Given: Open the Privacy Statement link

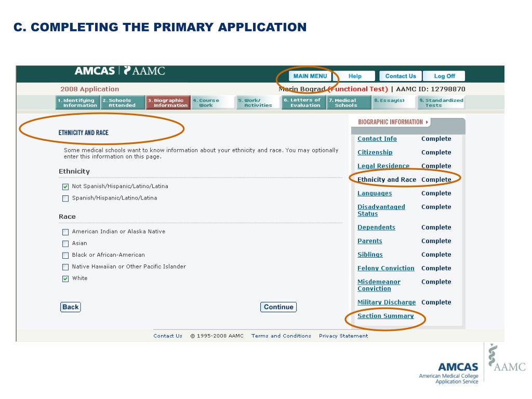Looking at the screenshot, I should click(x=343, y=336).
